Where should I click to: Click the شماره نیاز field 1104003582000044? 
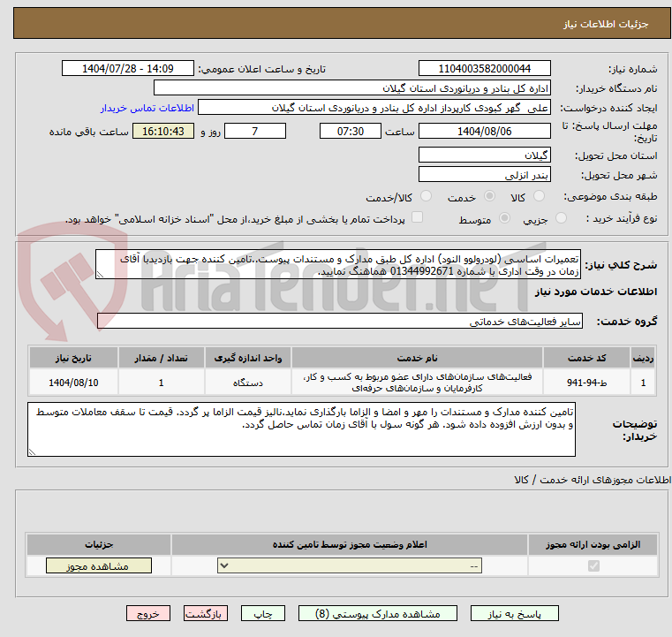pos(484,69)
